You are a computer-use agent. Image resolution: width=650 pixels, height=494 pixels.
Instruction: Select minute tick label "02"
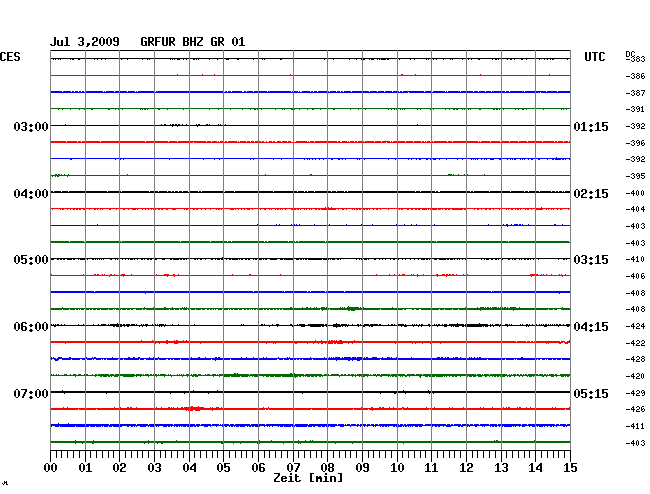[119, 468]
